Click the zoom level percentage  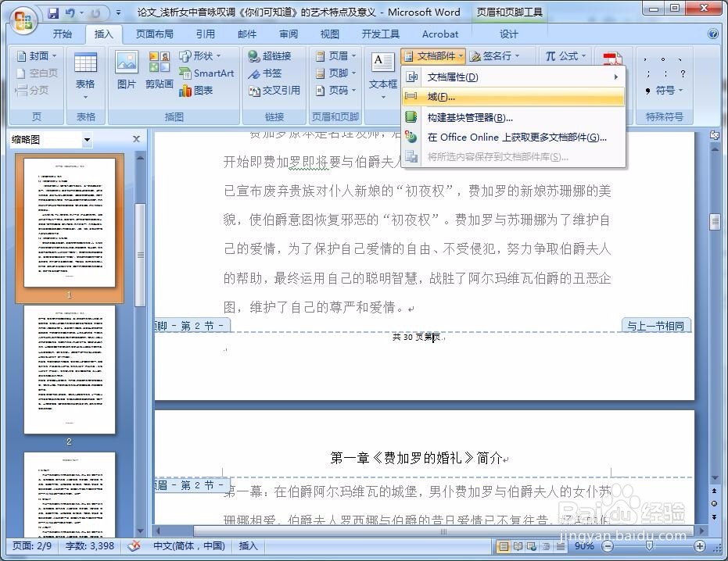click(x=584, y=545)
